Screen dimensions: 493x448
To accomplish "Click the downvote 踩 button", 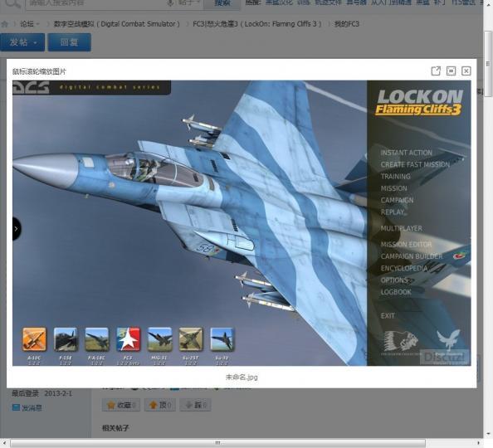I will pyautogui.click(x=195, y=405).
